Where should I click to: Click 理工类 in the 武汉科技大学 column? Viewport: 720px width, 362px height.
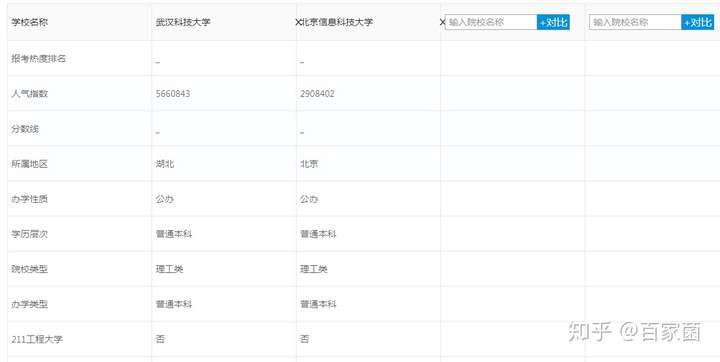[169, 269]
